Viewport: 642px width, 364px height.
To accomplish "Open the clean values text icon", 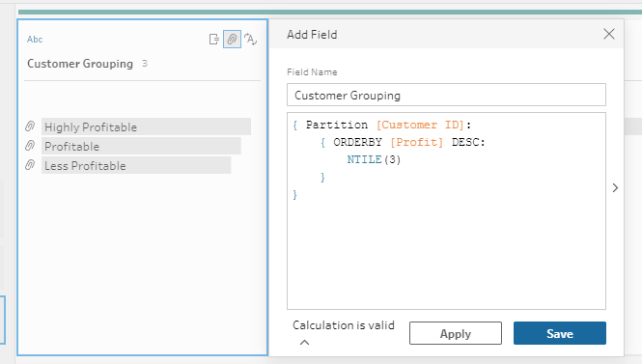I will [x=250, y=40].
